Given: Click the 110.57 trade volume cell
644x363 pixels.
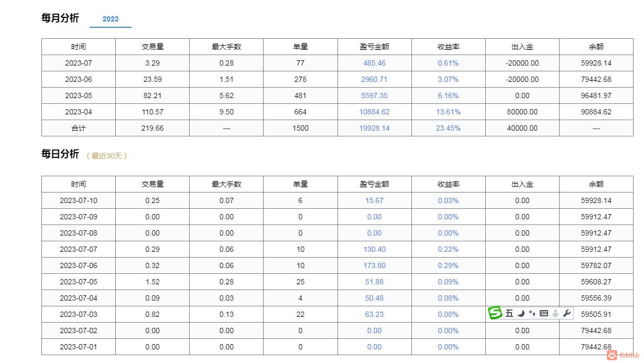Looking at the screenshot, I should pos(152,112).
